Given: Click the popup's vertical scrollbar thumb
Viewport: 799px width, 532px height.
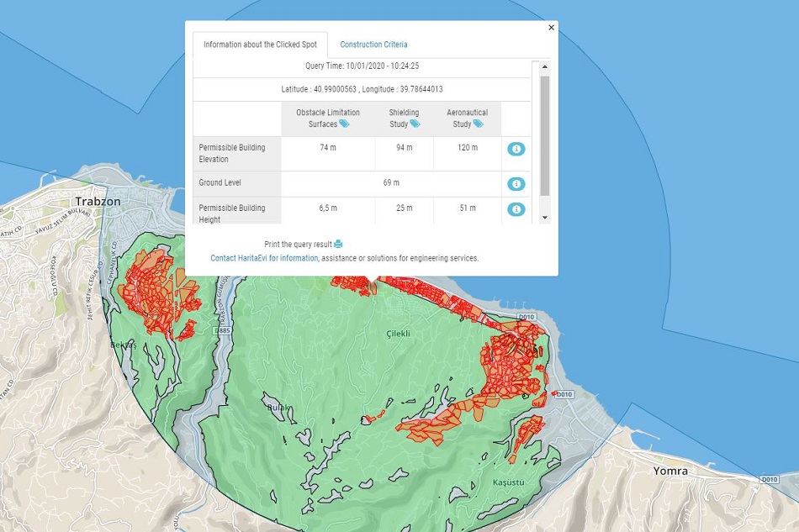Looking at the screenshot, I should coord(545,134).
